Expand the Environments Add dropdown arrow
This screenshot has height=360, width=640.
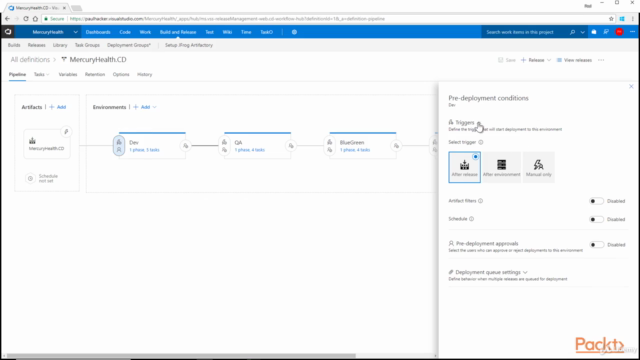155,107
